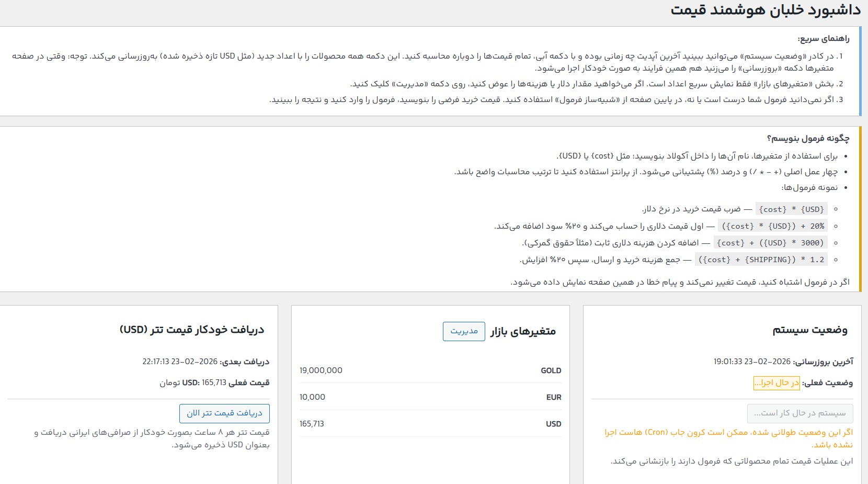Image resolution: width=868 pixels, height=484 pixels.
Task: Click the در حال اجرا status badge
Action: [776, 383]
